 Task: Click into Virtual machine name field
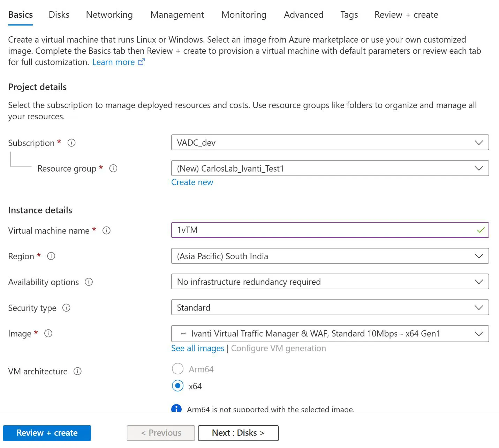[330, 230]
